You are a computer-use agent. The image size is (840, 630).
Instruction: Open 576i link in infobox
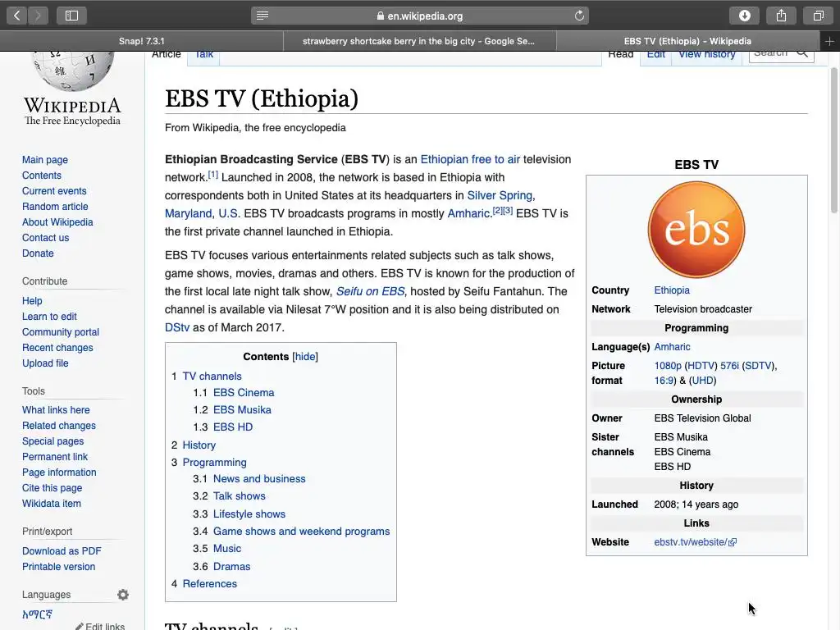[729, 366]
